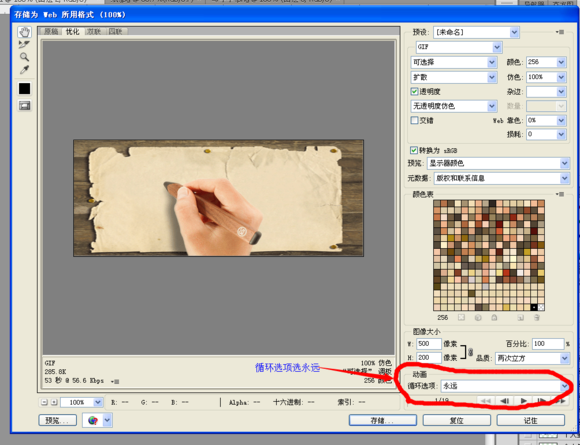Select the black swatch in color table
This screenshot has width=580, height=445.
pyautogui.click(x=534, y=307)
